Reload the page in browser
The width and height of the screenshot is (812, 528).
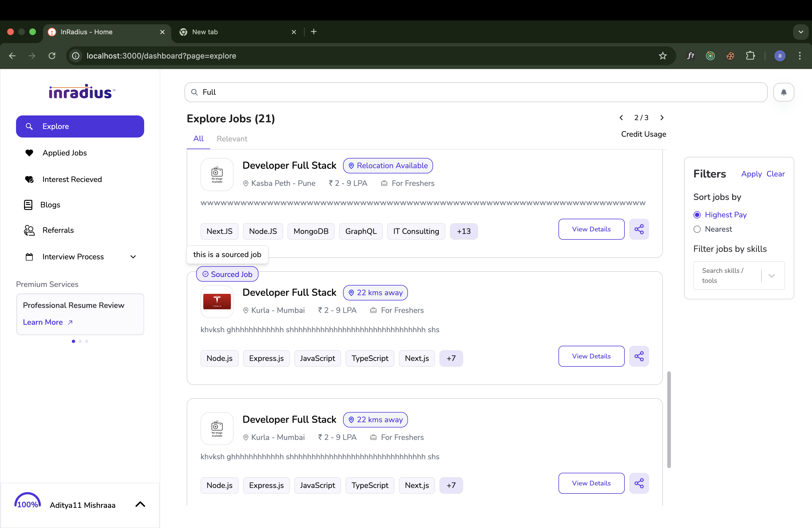pos(52,56)
